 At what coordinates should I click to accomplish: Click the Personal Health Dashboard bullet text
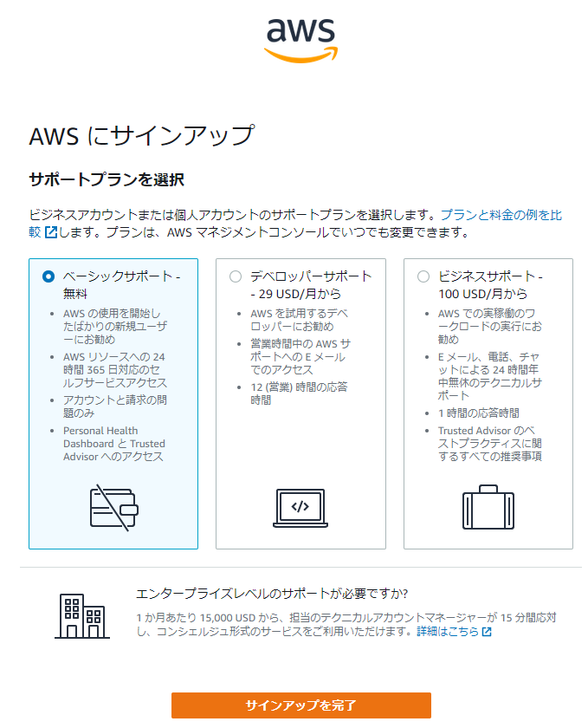tap(114, 444)
